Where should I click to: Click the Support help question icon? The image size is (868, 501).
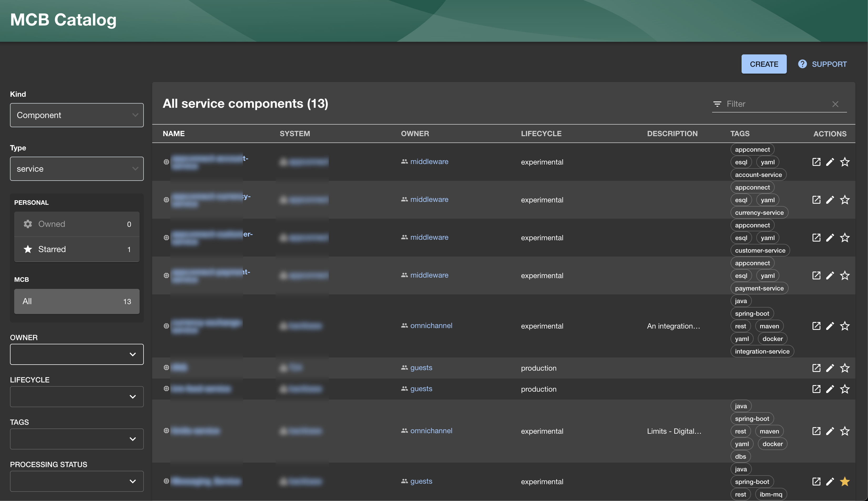tap(802, 64)
